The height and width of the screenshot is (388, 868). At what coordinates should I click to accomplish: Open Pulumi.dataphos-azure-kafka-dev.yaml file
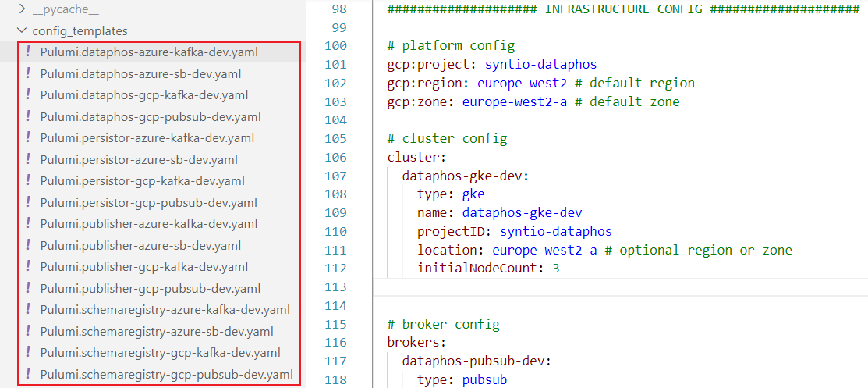[149, 52]
